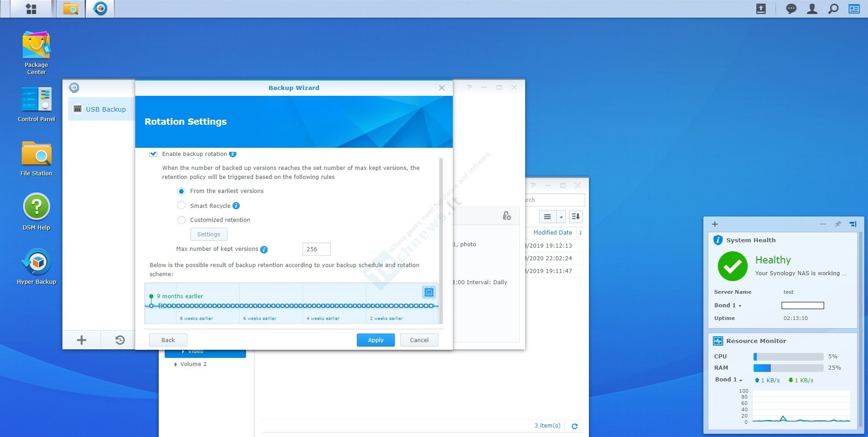Open the restore icon in Hyper Backup
Screen dimensions: 868x437
coord(120,340)
